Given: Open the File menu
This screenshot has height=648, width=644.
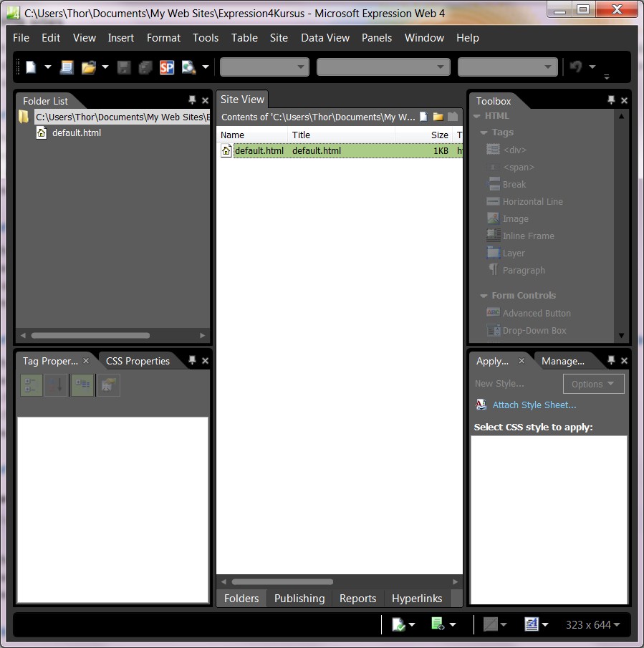Looking at the screenshot, I should pyautogui.click(x=21, y=38).
